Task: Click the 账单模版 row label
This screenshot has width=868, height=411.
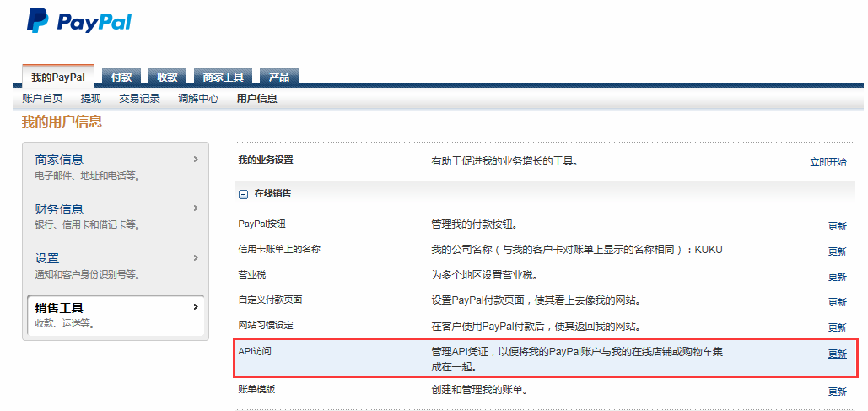Action: pos(256,389)
